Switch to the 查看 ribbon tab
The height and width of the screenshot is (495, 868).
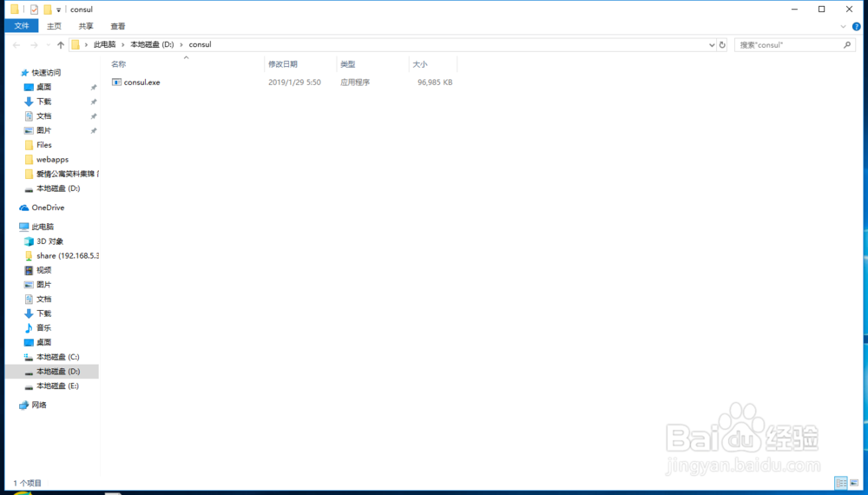coord(118,26)
